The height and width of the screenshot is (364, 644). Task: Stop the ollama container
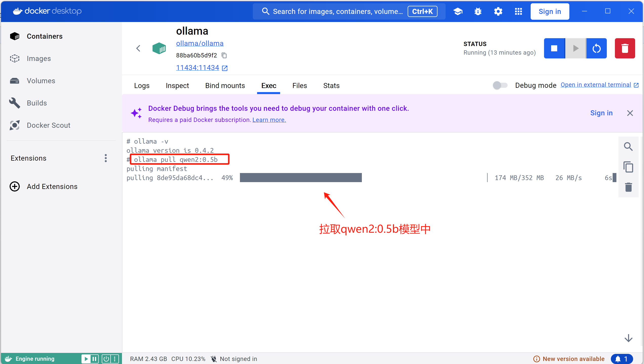click(x=554, y=48)
